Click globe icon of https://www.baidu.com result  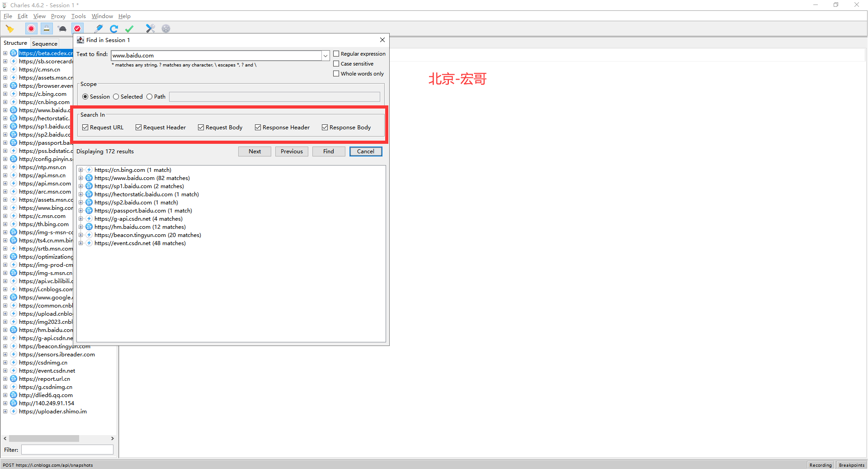(x=89, y=178)
